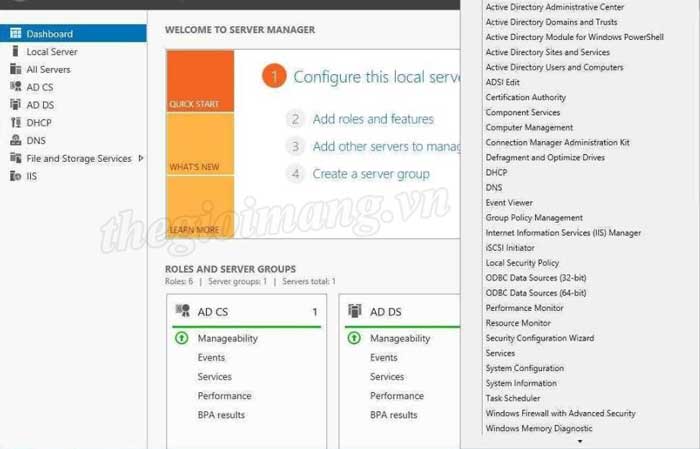
Task: Open Group Policy Management
Action: [534, 218]
